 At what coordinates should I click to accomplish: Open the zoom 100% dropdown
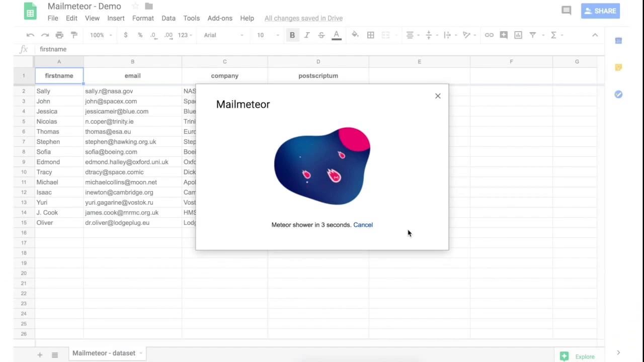(101, 35)
